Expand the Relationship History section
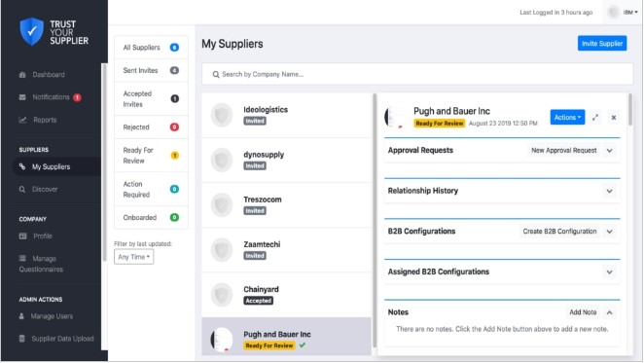Screen dimensions: 644x363 pyautogui.click(x=610, y=191)
